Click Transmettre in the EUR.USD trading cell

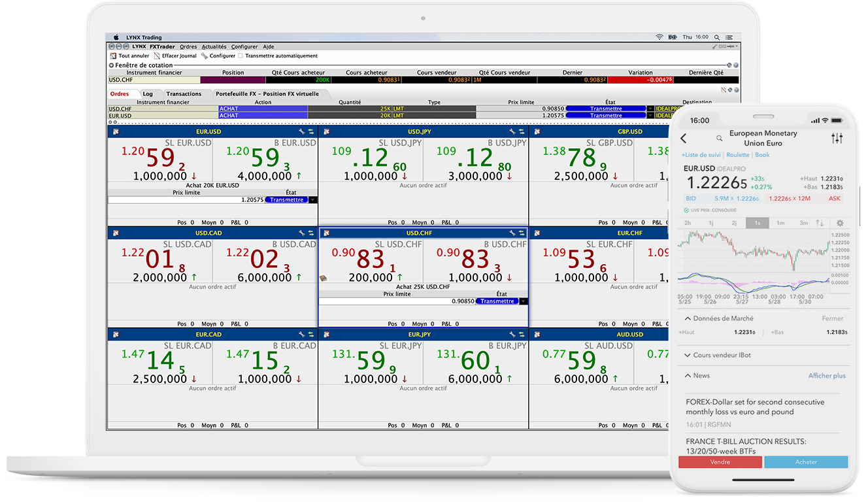(287, 200)
